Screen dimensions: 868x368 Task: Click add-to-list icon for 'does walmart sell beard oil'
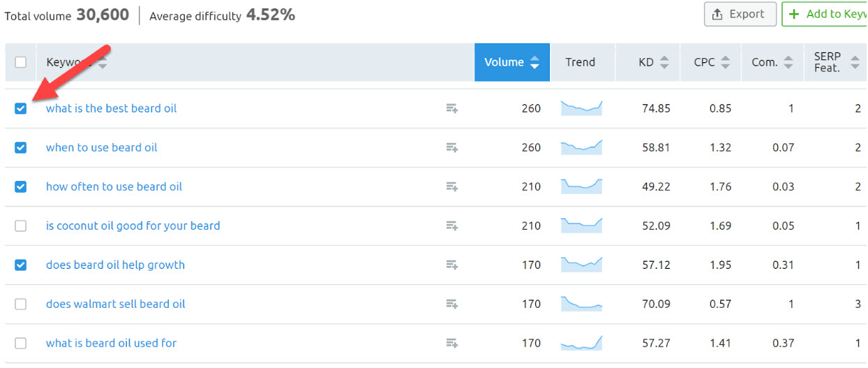click(x=451, y=304)
